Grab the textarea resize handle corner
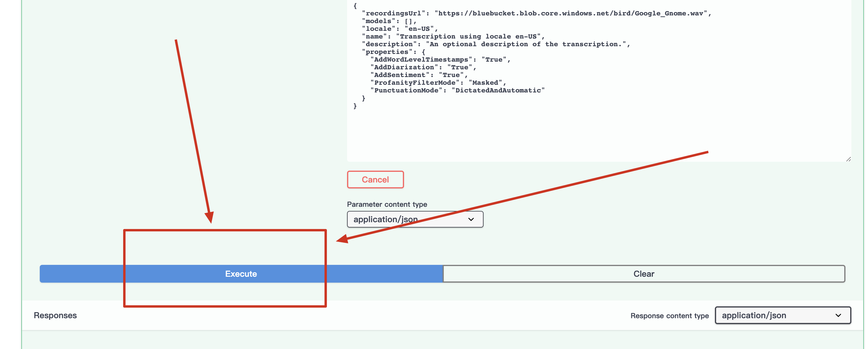868x349 pixels. tap(848, 159)
